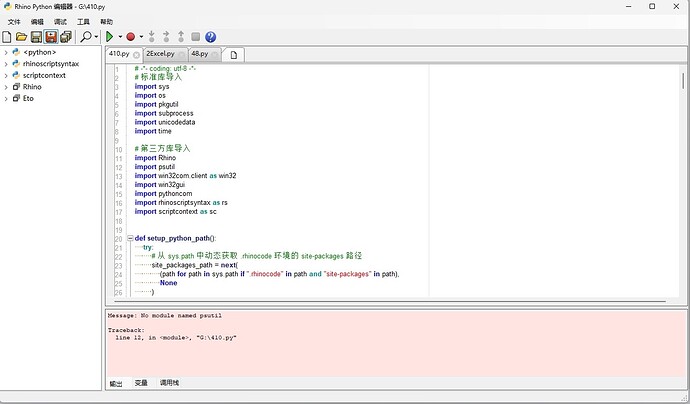Click the Step Into debug icon
The height and width of the screenshot is (404, 690).
[151, 37]
